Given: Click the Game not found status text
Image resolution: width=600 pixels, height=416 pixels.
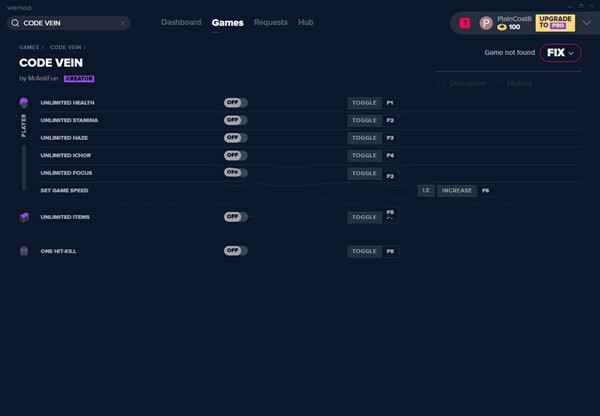Looking at the screenshot, I should pos(510,53).
